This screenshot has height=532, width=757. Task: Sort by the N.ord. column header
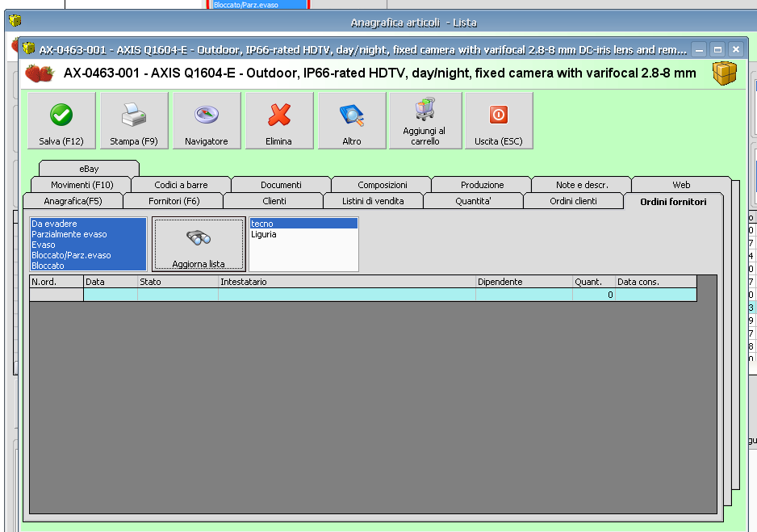tap(56, 282)
